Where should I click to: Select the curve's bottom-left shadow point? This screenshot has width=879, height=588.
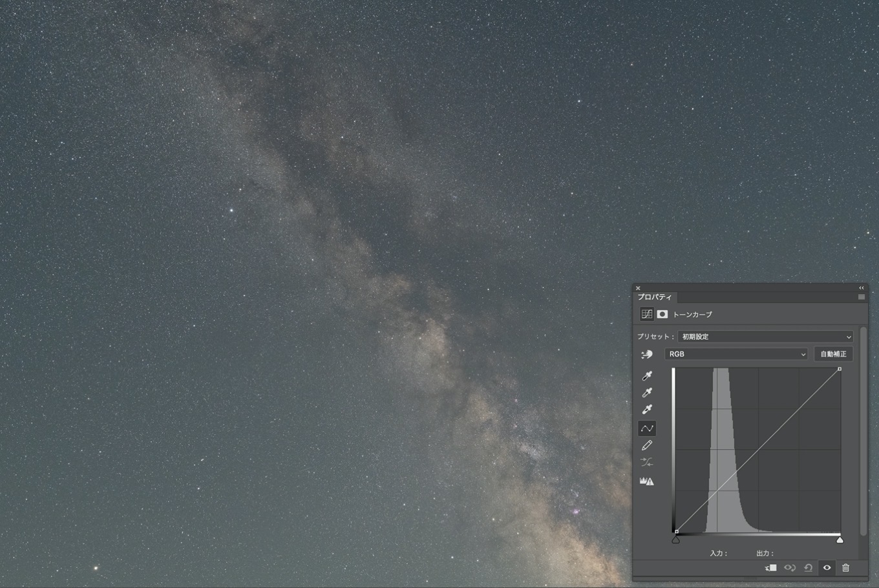click(x=676, y=532)
